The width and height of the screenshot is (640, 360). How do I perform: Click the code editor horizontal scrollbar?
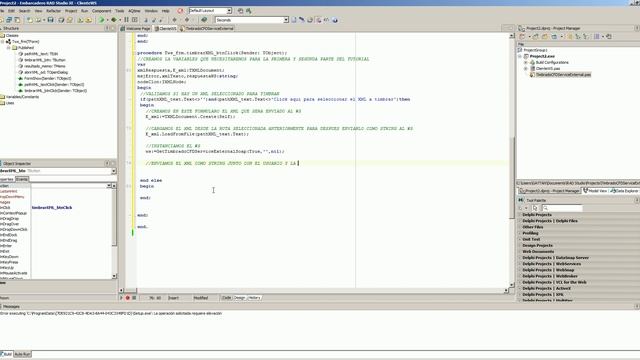(x=314, y=291)
